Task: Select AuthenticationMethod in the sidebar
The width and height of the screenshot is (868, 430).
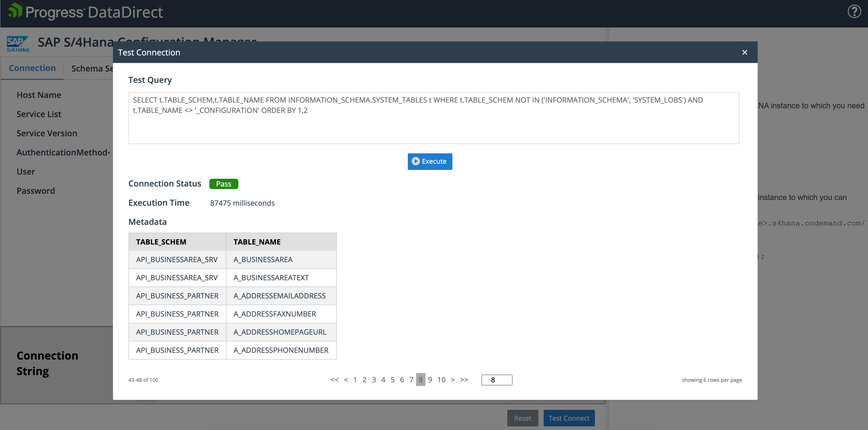Action: click(x=63, y=152)
